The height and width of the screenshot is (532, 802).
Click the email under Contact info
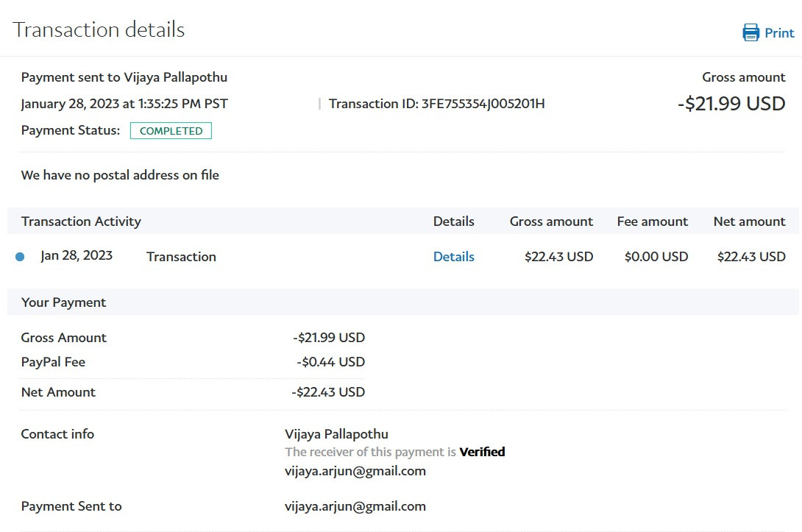355,471
